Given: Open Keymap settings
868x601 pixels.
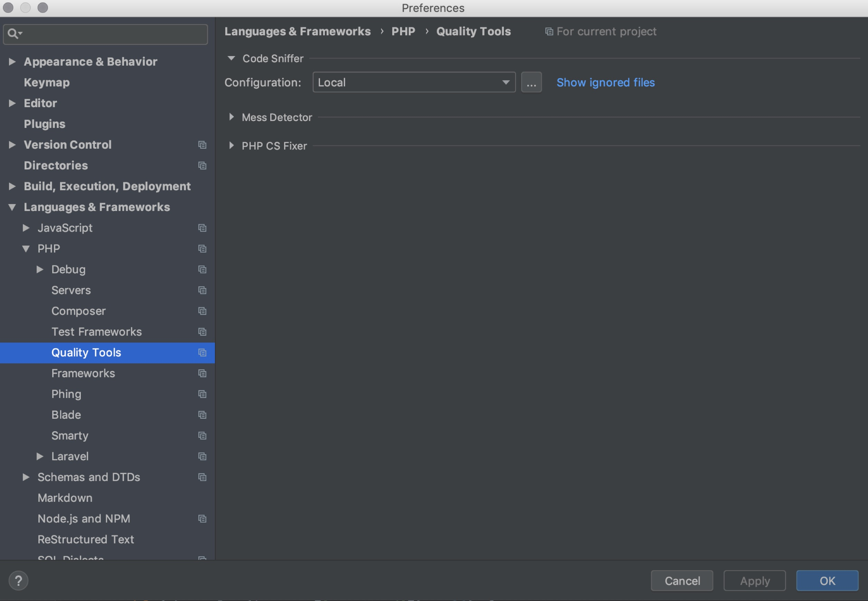Looking at the screenshot, I should (x=47, y=82).
